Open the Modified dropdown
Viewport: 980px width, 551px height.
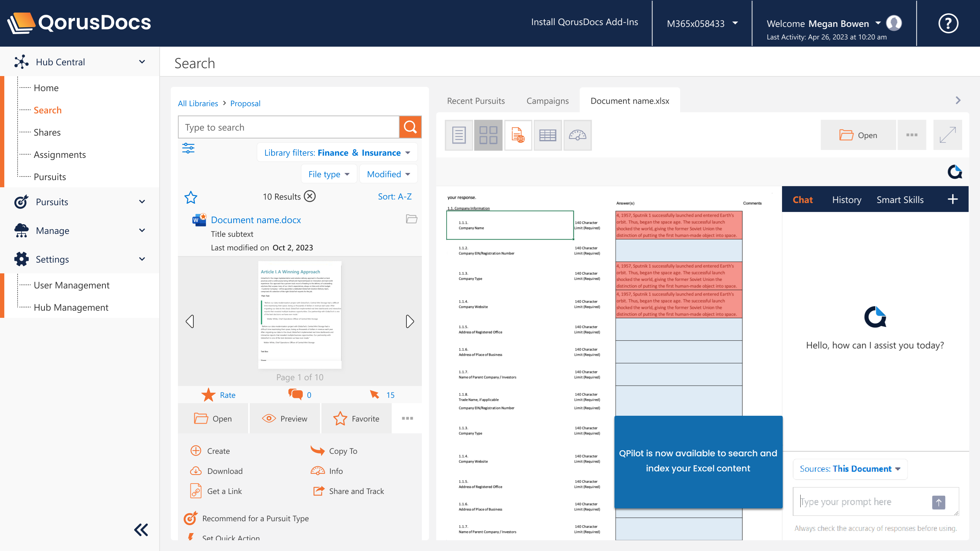pos(388,174)
